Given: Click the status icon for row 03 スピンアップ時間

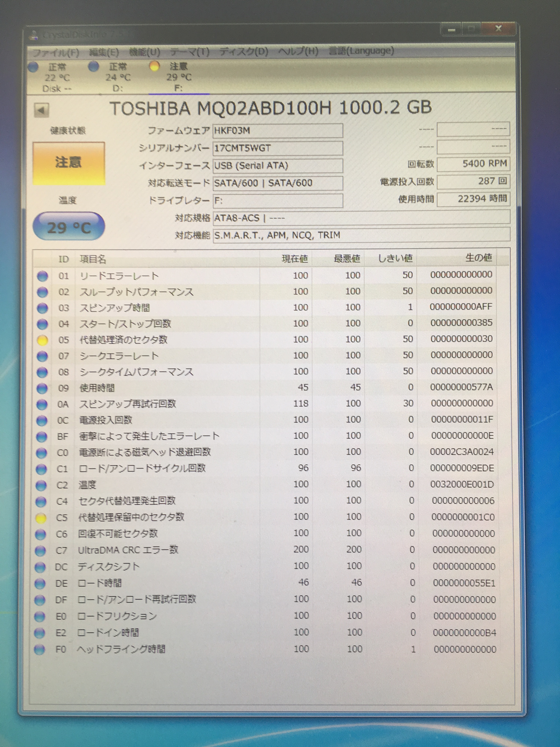Looking at the screenshot, I should [x=42, y=308].
